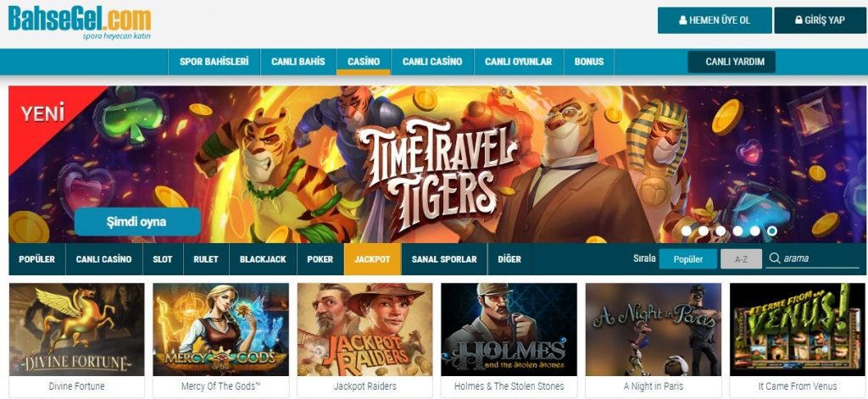Screen dimensions: 868x399
Task: Select the first carousel dot indicator
Action: click(x=687, y=230)
